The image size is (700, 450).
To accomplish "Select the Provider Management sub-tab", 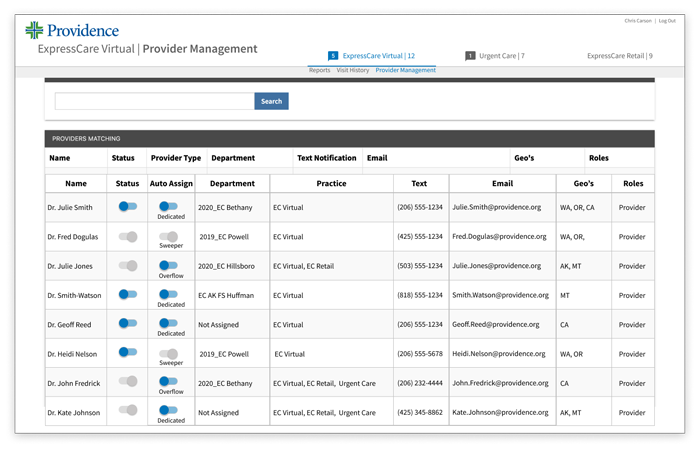I will (x=405, y=70).
